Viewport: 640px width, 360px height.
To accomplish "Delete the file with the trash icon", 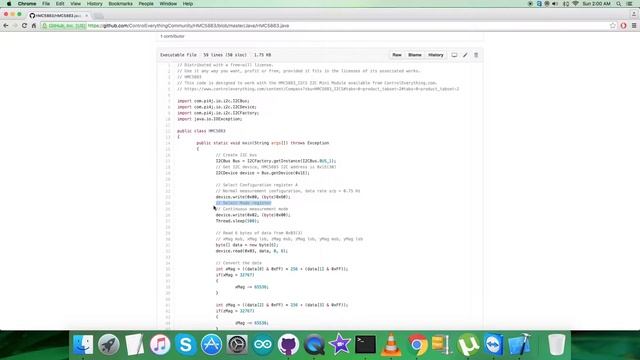I will [476, 55].
